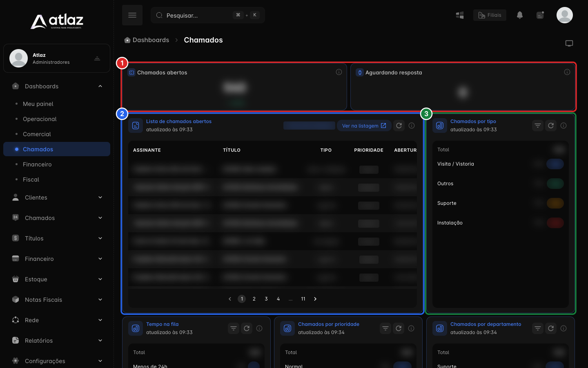The image size is (588, 368).
Task: Open the Atlaz Administradores account switcher
Action: (57, 58)
